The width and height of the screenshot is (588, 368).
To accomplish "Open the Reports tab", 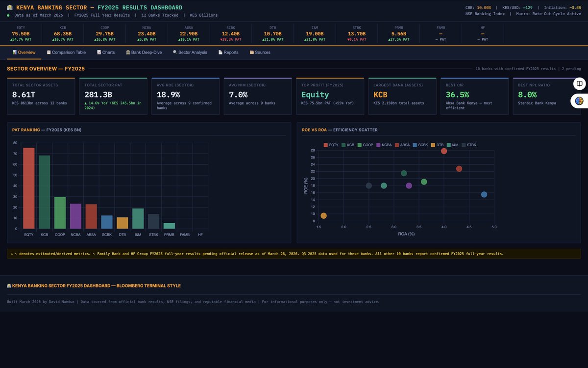I will [228, 53].
